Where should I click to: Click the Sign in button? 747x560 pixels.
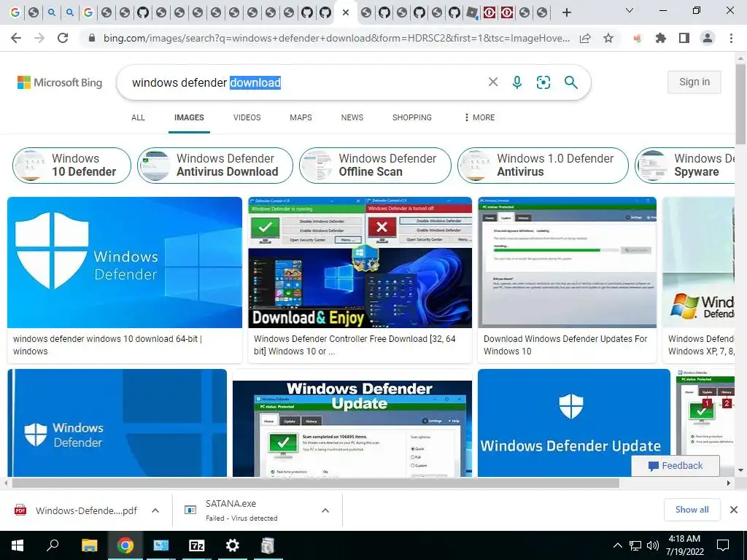click(694, 82)
